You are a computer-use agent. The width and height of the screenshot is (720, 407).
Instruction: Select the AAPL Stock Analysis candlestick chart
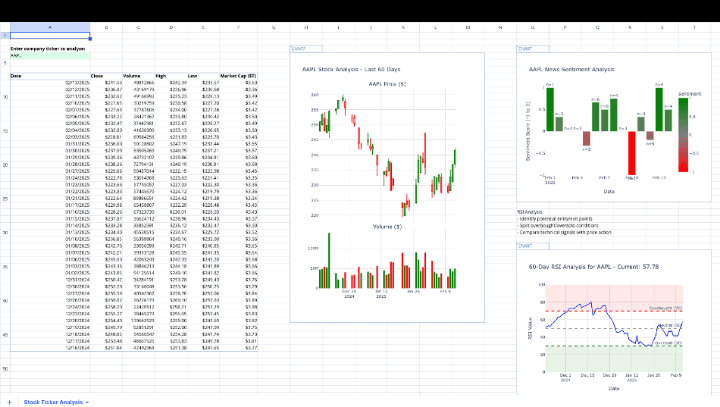[387, 187]
